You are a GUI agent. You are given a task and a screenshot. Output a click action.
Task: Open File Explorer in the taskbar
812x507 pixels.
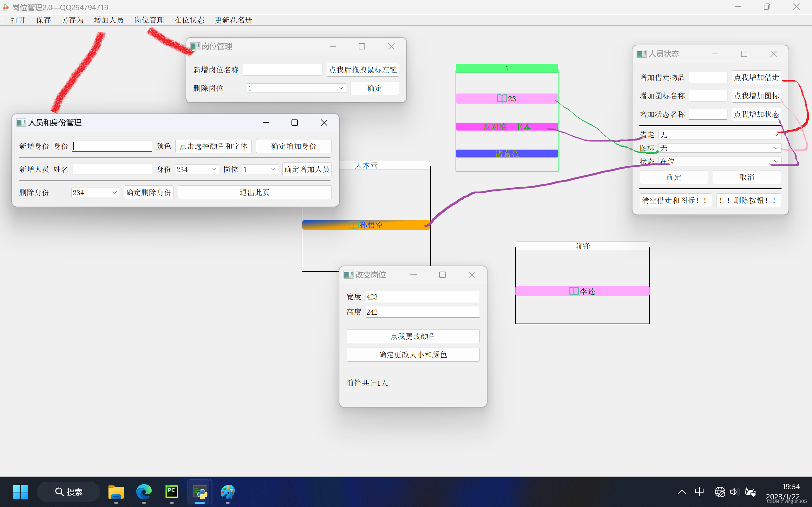(116, 491)
